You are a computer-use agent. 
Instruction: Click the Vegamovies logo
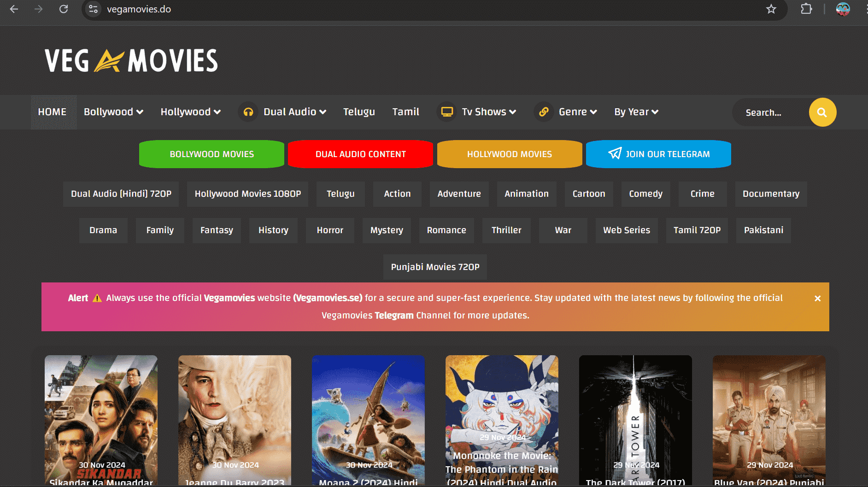(x=131, y=60)
